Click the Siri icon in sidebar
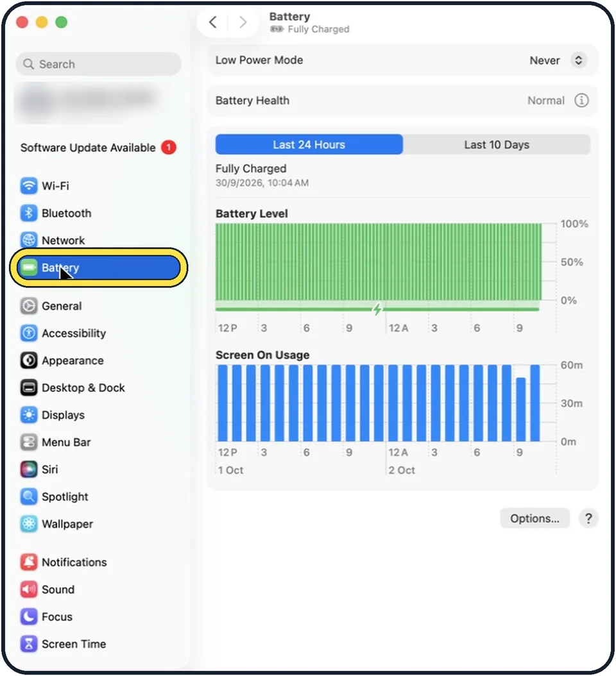 pyautogui.click(x=28, y=469)
